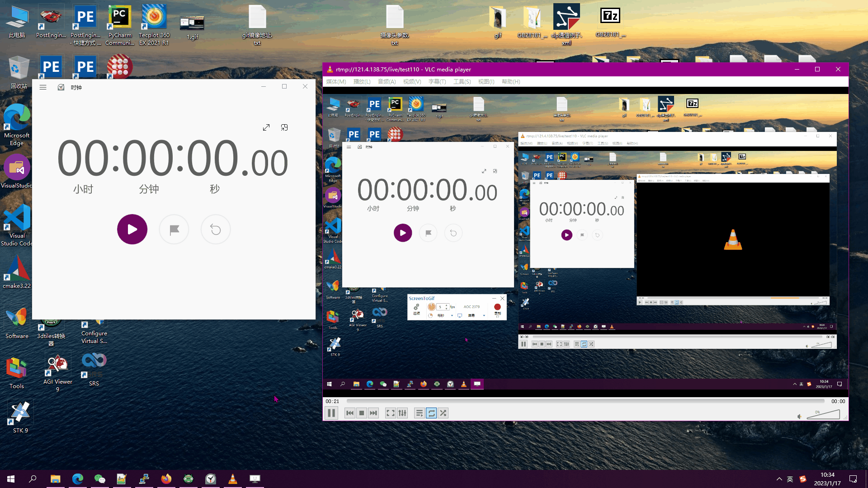The image size is (868, 488).
Task: Open Clock app hamburger navigation menu
Action: click(x=43, y=87)
